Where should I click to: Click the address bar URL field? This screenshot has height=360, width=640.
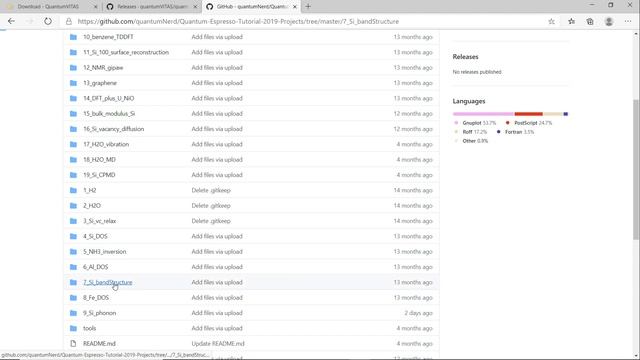pos(238,21)
